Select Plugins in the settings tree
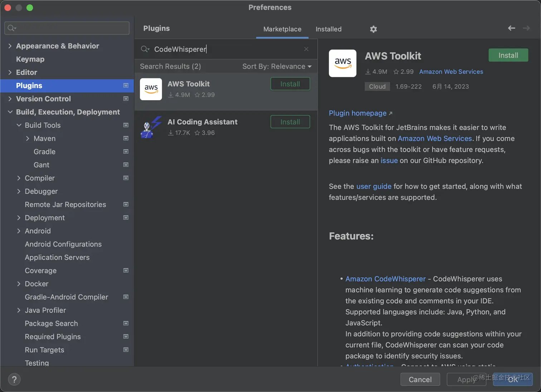541x392 pixels. point(67,86)
